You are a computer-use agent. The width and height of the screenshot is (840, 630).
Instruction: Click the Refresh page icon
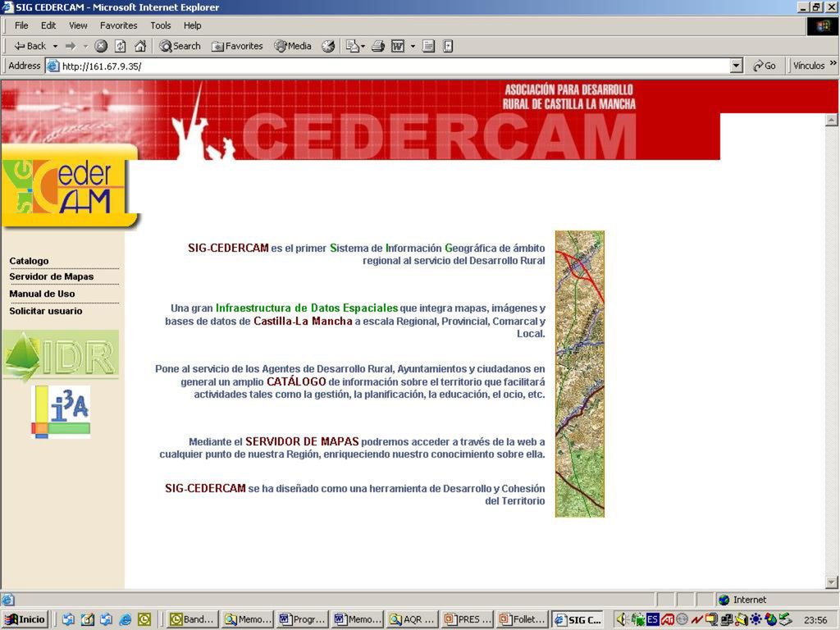pos(121,46)
